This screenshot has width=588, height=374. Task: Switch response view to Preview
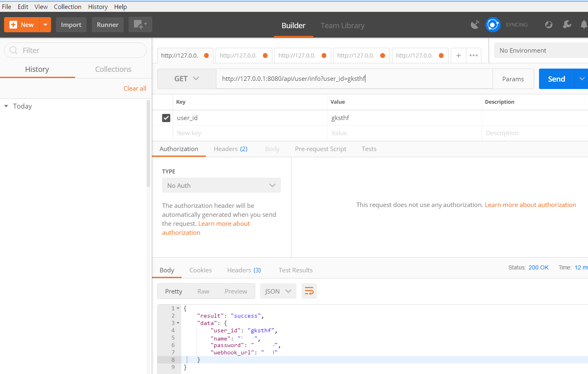coord(236,291)
